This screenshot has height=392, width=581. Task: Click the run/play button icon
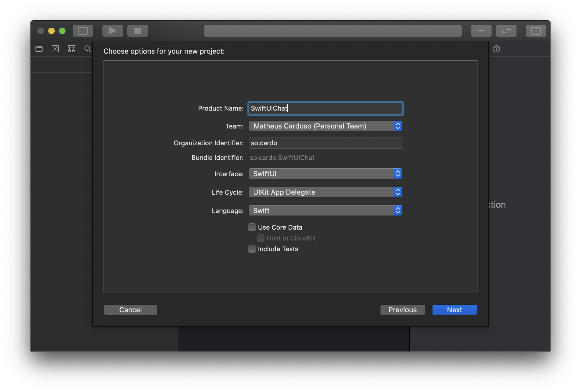pyautogui.click(x=111, y=30)
